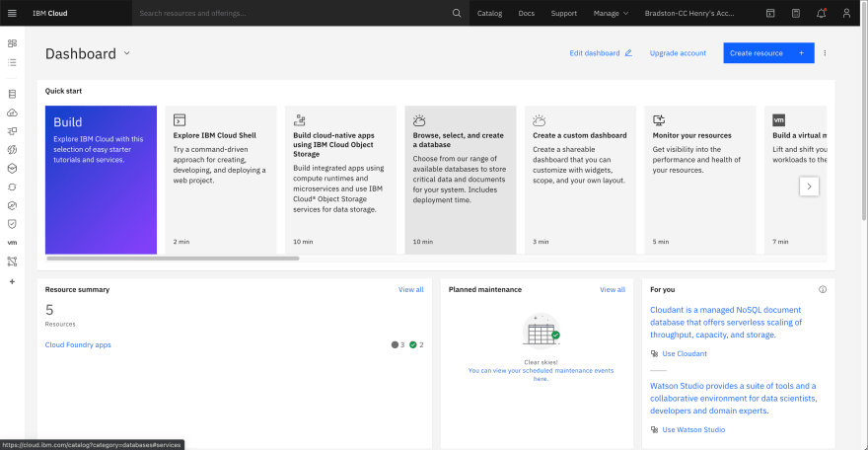Click the cloud icon in left sidebar
The image size is (868, 450).
pos(12,112)
